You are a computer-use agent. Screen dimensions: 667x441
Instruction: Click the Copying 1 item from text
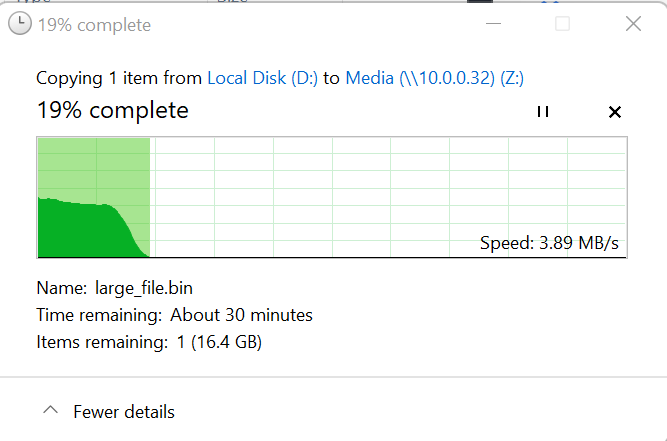pos(119,78)
